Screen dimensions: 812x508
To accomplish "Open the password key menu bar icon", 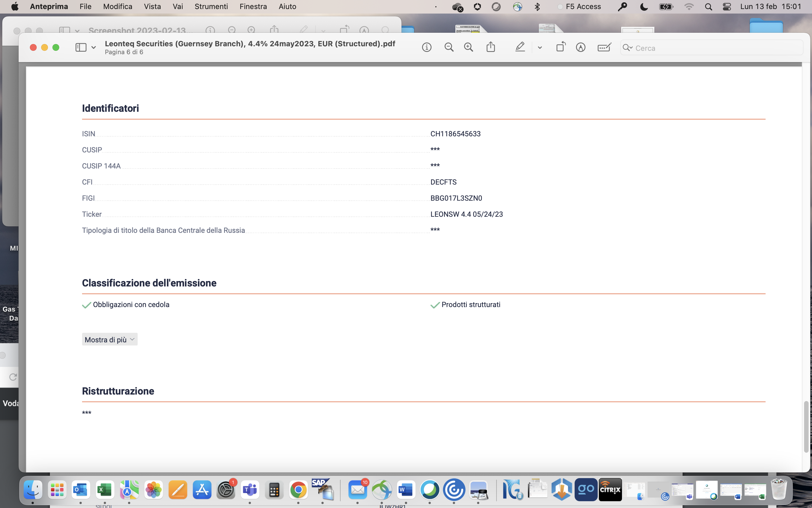I will pyautogui.click(x=622, y=7).
